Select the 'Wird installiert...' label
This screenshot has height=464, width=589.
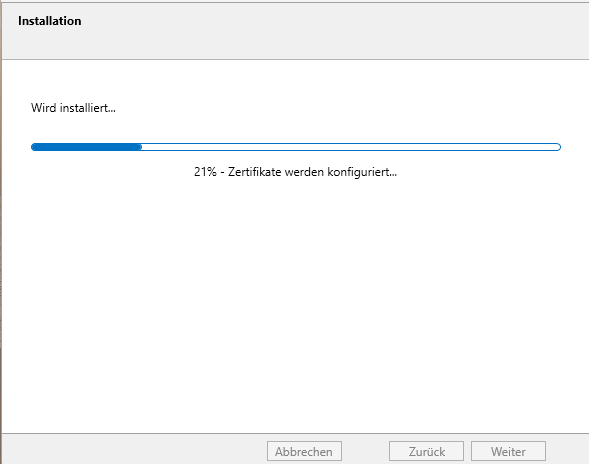[73, 108]
